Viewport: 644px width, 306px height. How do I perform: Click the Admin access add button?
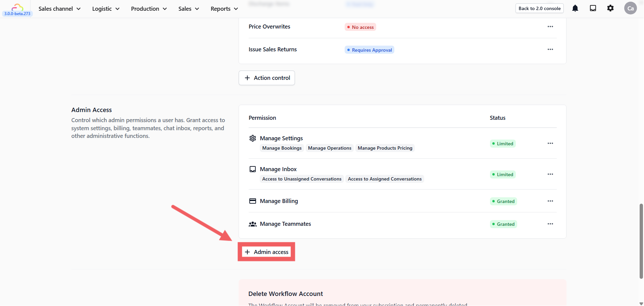(266, 252)
